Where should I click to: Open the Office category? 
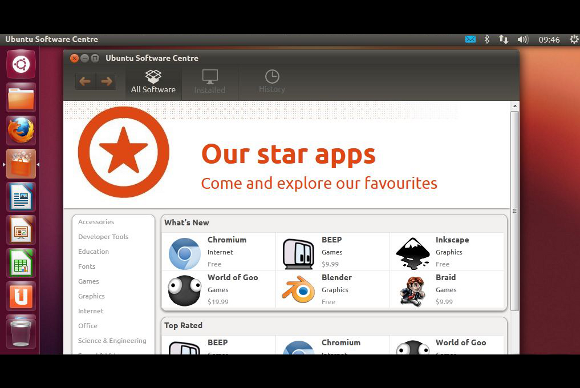pos(88,326)
